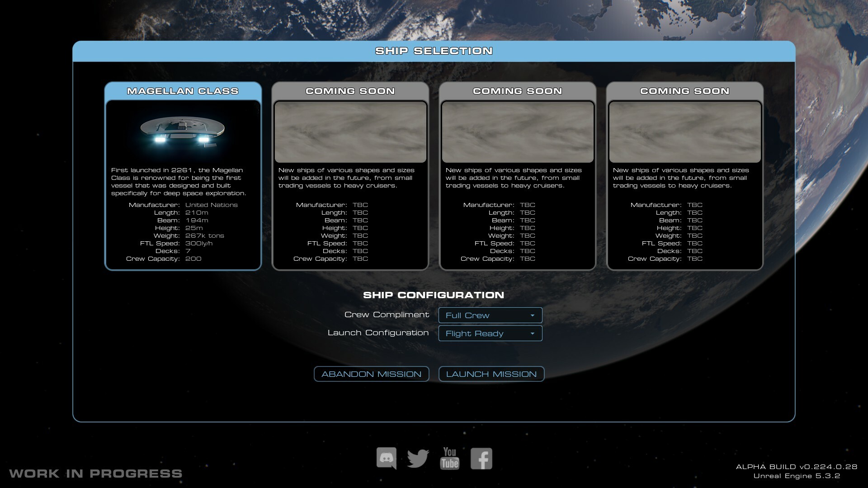This screenshot has width=868, height=488.
Task: Click the second Coming Soon card header
Action: 350,91
